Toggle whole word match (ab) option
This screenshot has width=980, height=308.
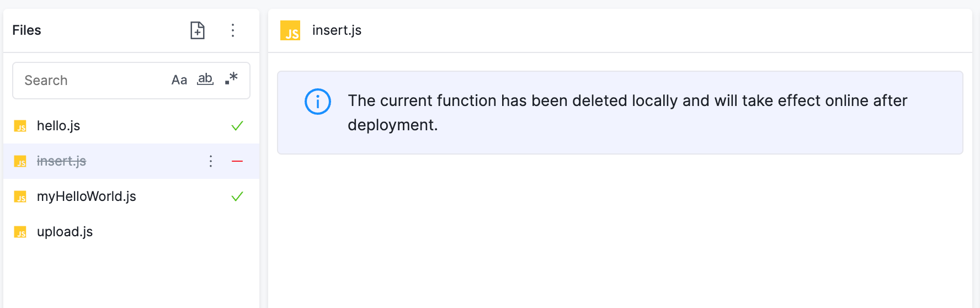205,79
